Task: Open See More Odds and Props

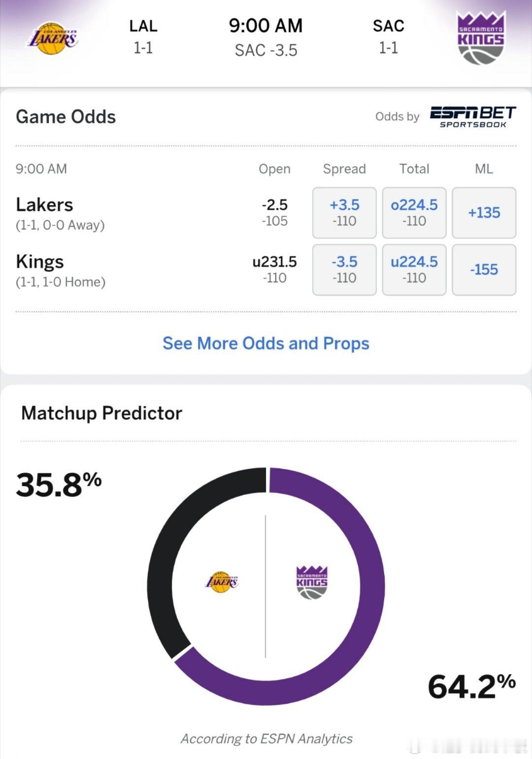Action: [266, 343]
